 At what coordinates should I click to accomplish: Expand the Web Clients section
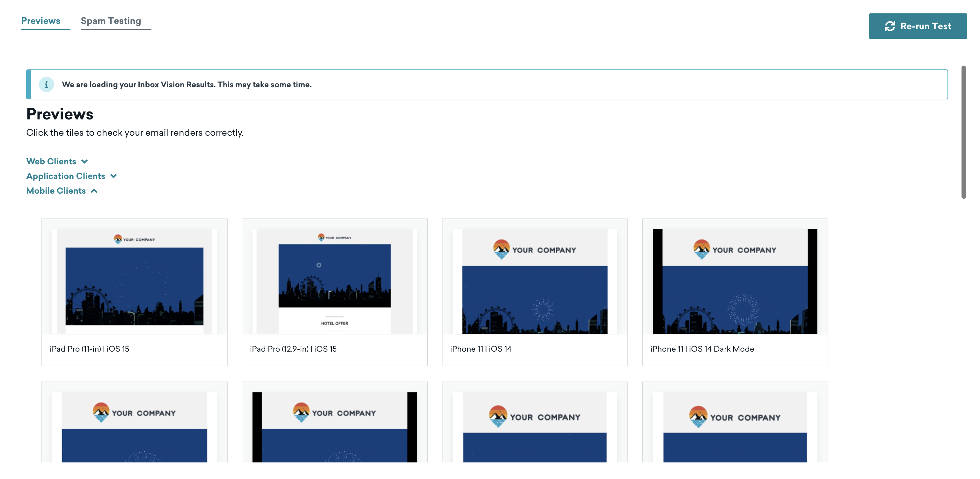pos(57,161)
